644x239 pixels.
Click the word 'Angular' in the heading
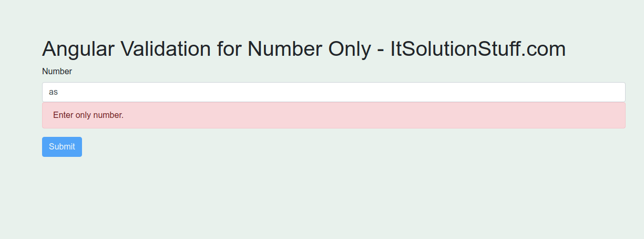[78, 49]
